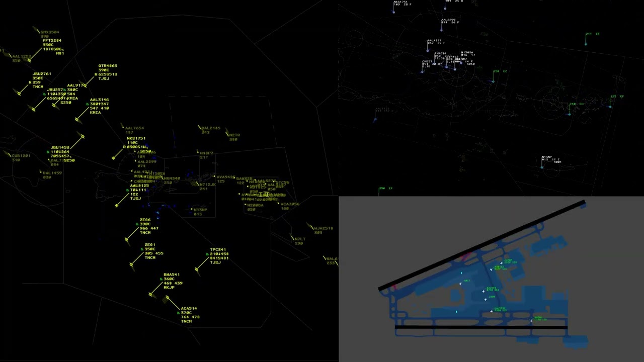Click TPC341's radar target symbol
Screen dimensions: 644x362
point(197,270)
